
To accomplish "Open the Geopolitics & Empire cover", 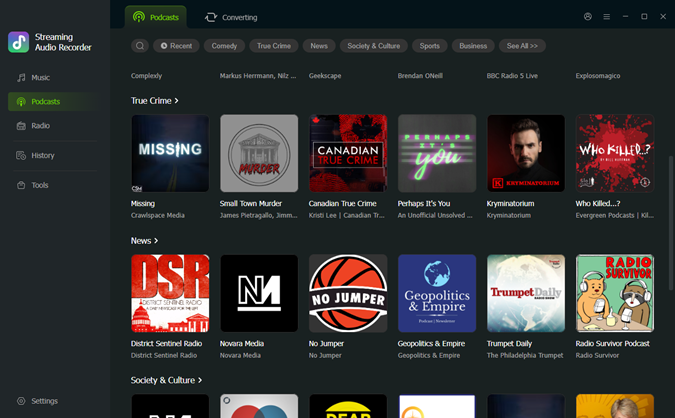I will (x=437, y=293).
